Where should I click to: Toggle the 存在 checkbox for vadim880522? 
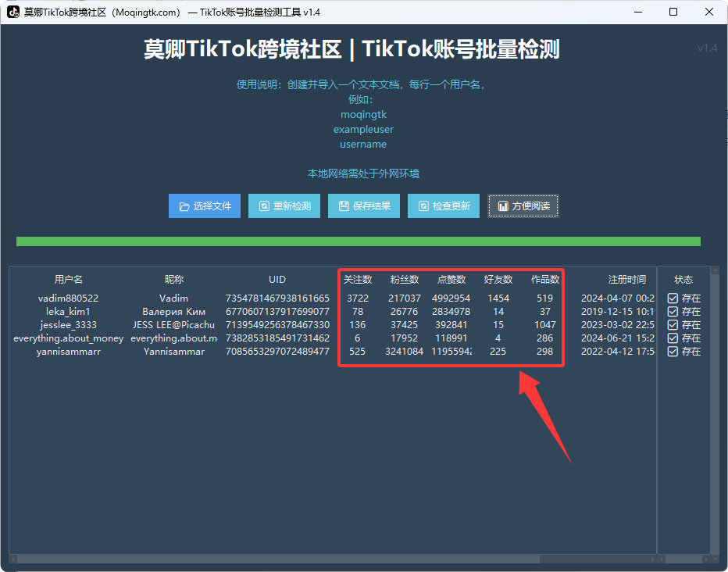673,299
